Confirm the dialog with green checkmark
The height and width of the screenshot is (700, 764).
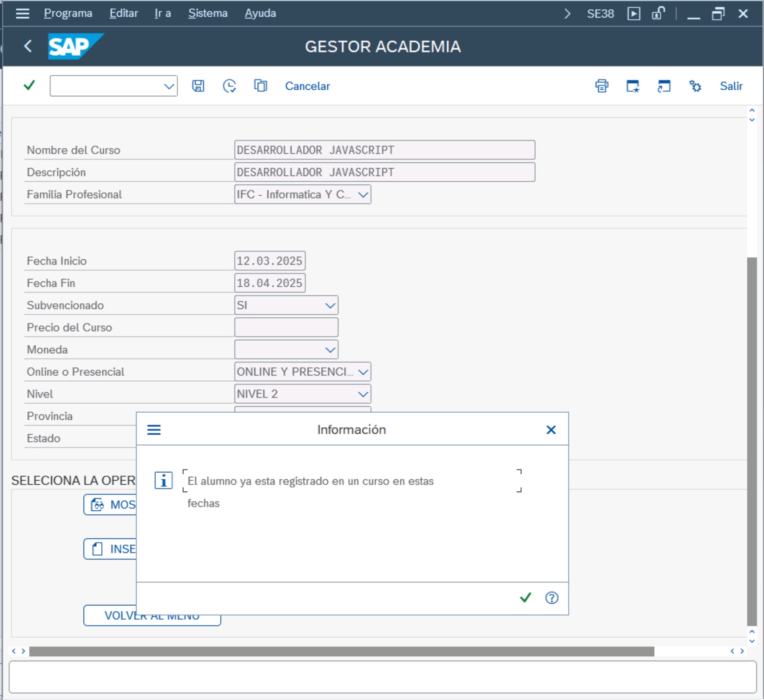point(526,598)
